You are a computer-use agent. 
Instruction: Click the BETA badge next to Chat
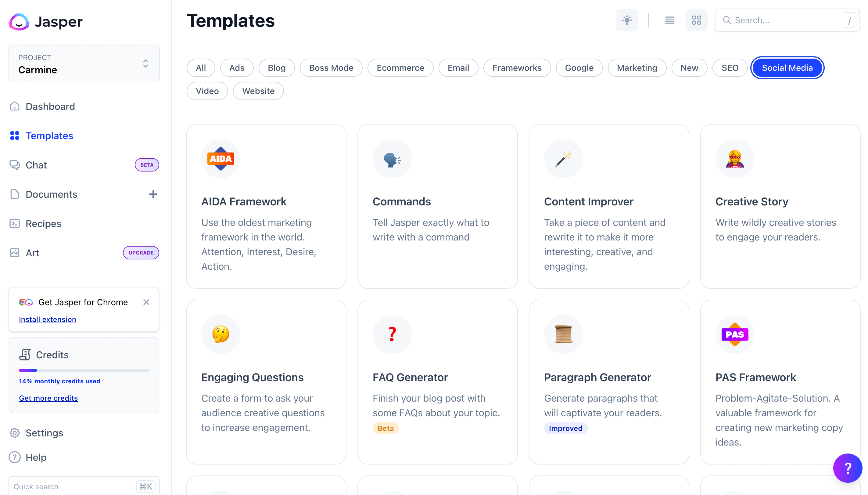(x=147, y=165)
